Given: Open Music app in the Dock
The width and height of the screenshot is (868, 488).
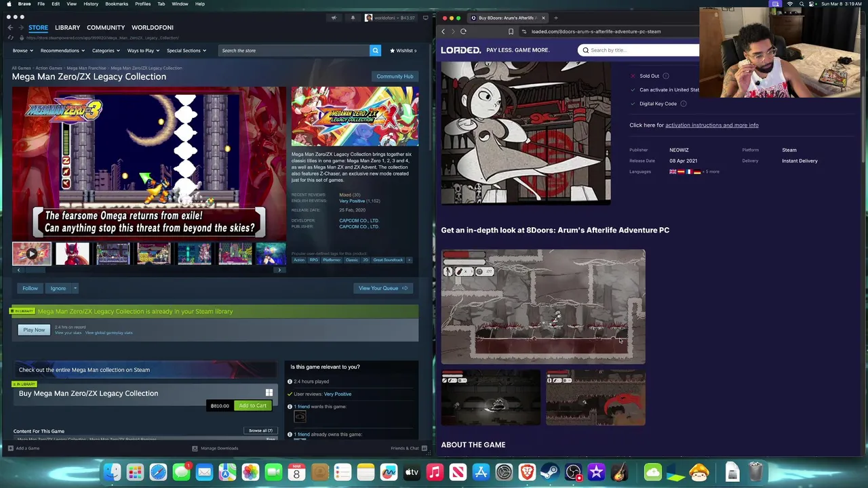Looking at the screenshot, I should tap(435, 472).
